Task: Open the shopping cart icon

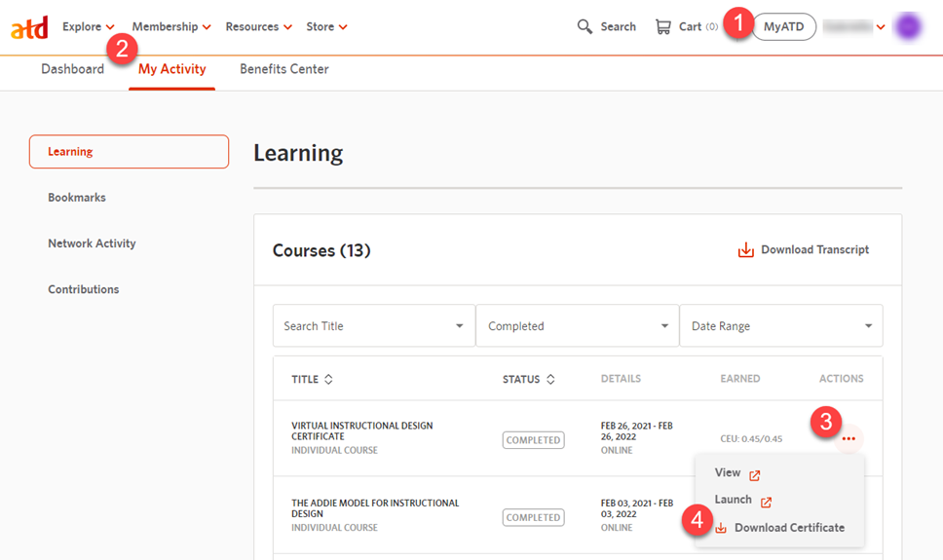Action: pos(663,26)
